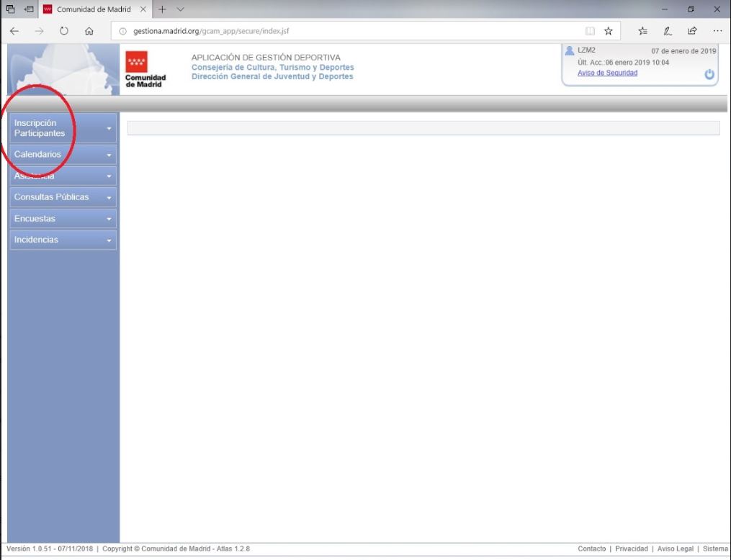Click the set tabs aside icon
Image resolution: width=731 pixels, height=560 pixels.
click(x=29, y=9)
